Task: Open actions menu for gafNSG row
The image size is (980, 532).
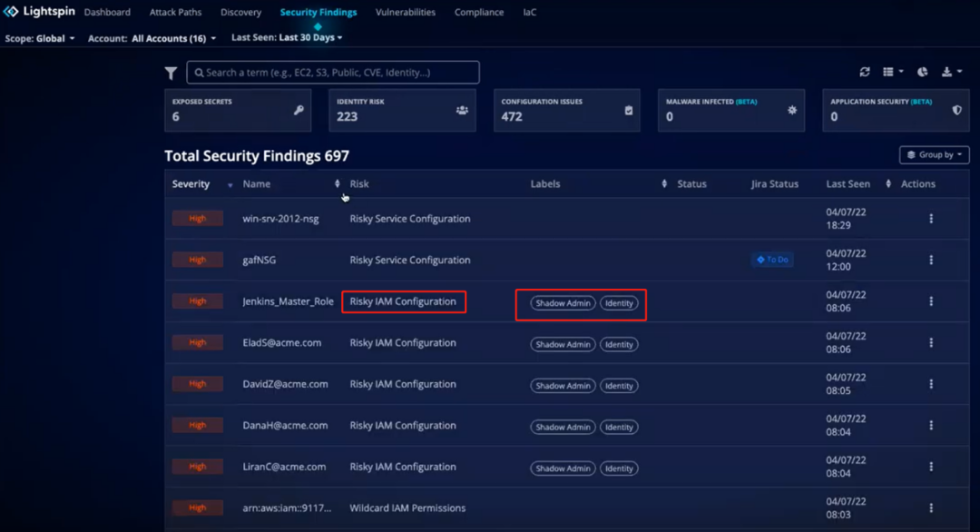Action: [931, 260]
